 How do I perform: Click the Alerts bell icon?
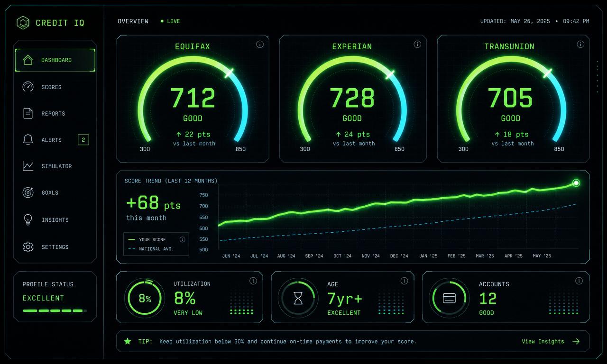click(x=28, y=139)
